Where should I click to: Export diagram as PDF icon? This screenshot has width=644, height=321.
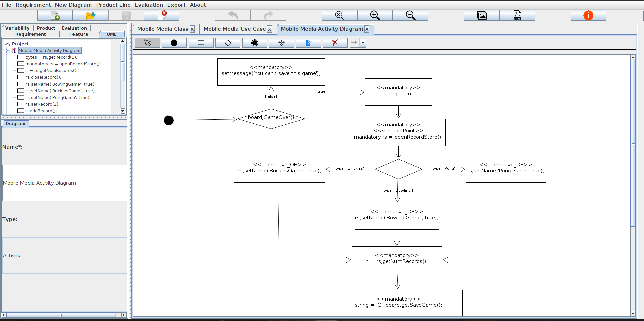[x=517, y=15]
